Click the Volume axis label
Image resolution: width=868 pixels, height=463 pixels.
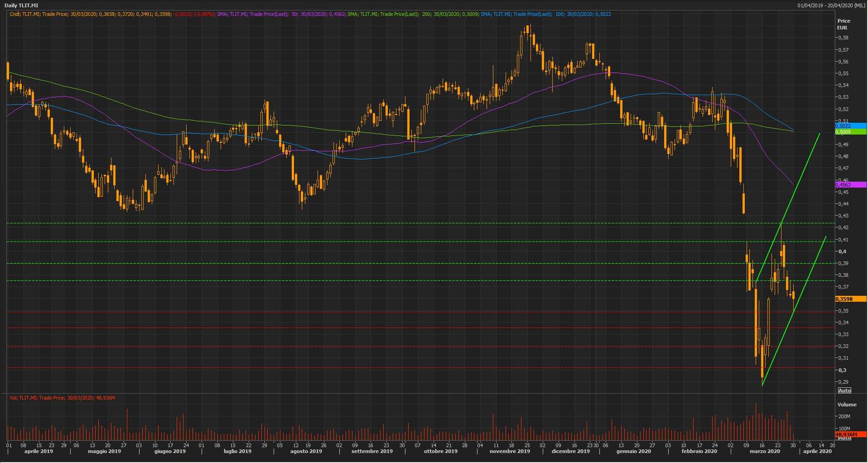847,405
